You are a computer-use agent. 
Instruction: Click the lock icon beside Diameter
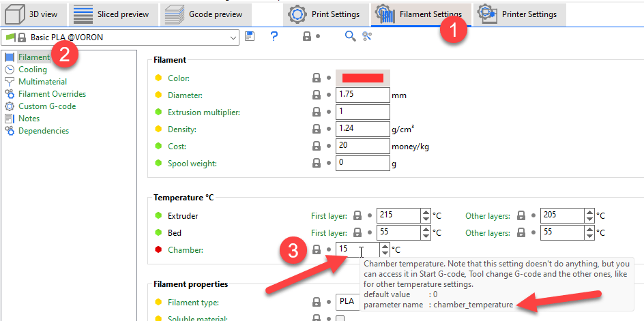click(317, 95)
